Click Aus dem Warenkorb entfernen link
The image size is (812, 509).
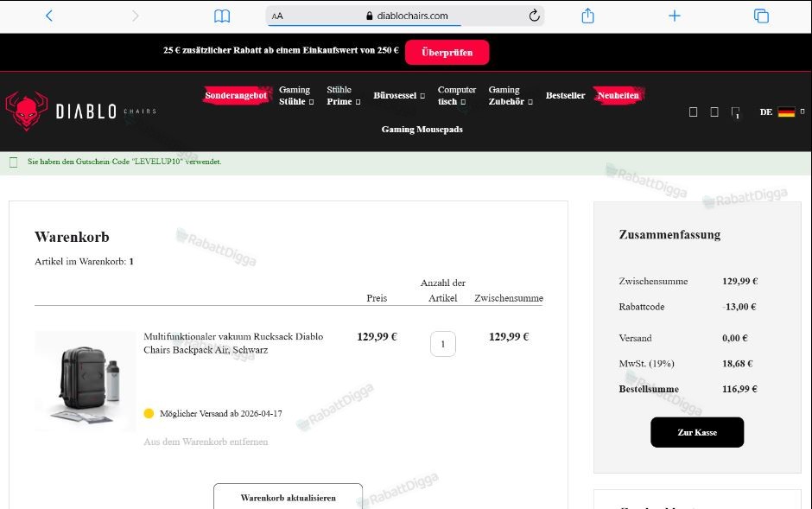coord(206,442)
